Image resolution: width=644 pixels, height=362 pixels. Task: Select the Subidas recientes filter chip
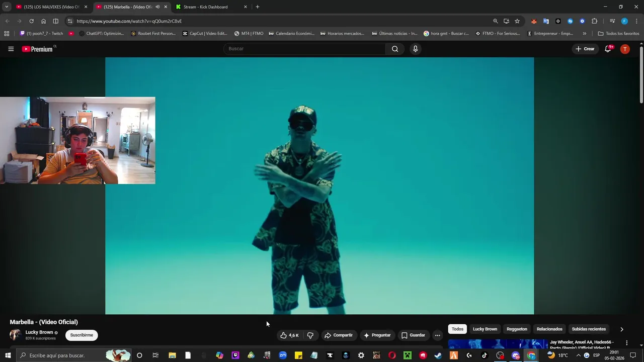point(589,329)
